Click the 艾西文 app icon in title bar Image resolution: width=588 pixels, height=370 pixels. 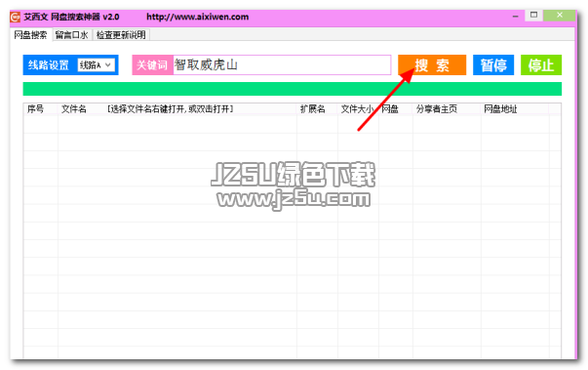pyautogui.click(x=16, y=17)
